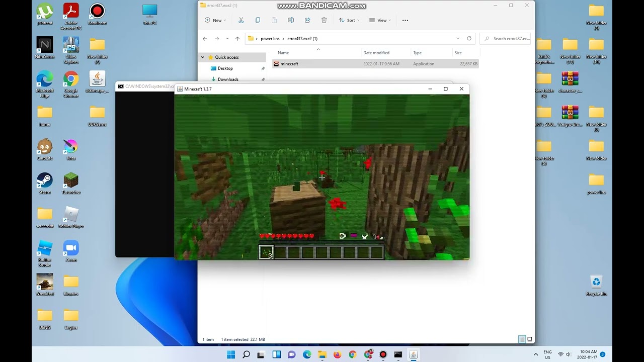Viewport: 644px width, 362px height.
Task: Launch the Steam desktop shortcut
Action: coord(45,183)
